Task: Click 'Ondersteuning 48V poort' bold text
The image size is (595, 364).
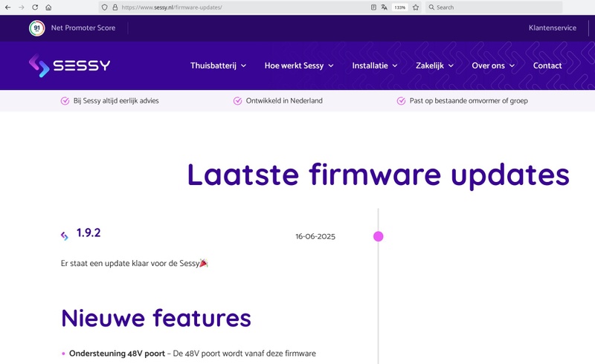Action: tap(117, 354)
